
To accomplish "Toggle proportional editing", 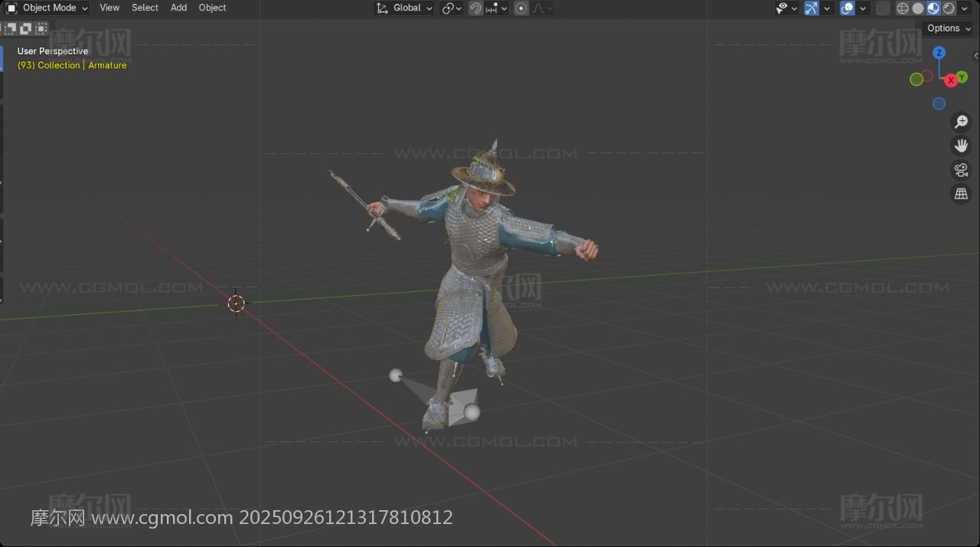I will tap(521, 8).
